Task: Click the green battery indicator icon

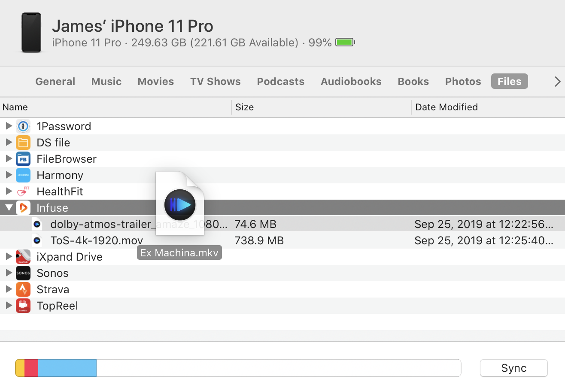Action: (x=345, y=43)
